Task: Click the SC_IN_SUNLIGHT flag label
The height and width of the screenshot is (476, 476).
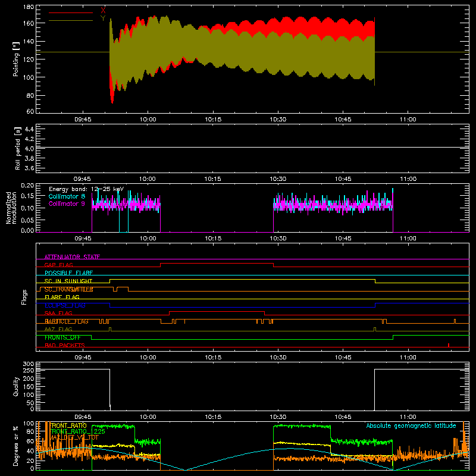Action: pos(68,281)
